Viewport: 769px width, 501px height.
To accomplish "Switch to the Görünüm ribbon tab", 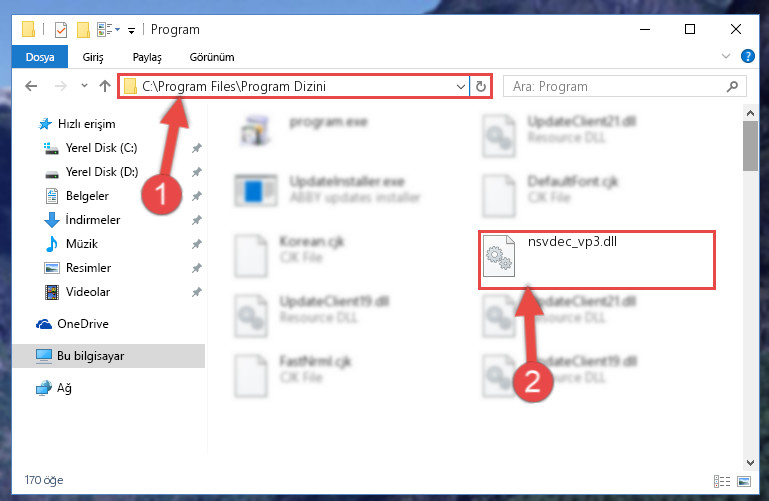I will (x=212, y=57).
